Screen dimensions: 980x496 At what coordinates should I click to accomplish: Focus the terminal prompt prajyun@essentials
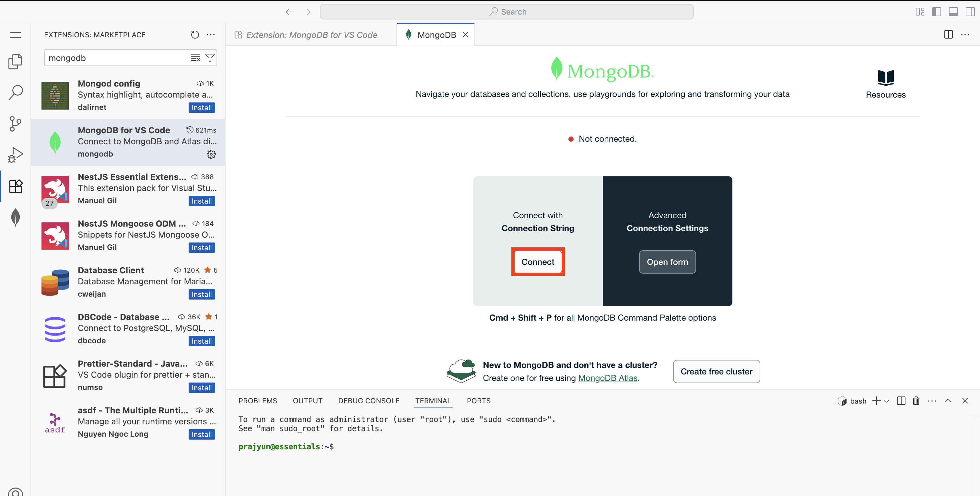click(286, 446)
